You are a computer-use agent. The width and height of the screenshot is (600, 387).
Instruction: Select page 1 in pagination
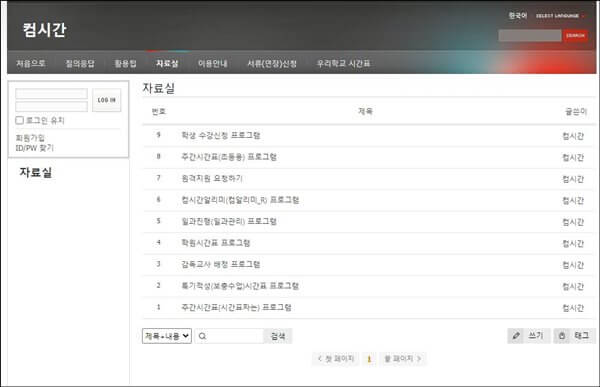(369, 359)
